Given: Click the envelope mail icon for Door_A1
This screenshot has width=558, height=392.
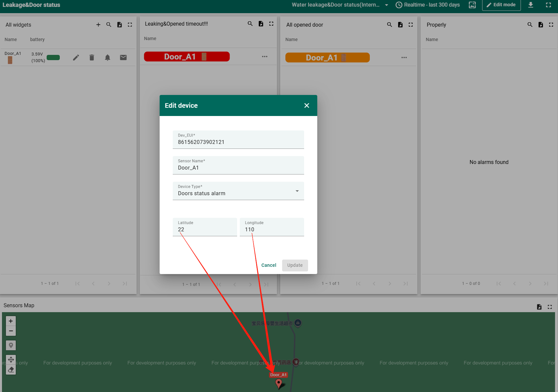Looking at the screenshot, I should [x=123, y=58].
